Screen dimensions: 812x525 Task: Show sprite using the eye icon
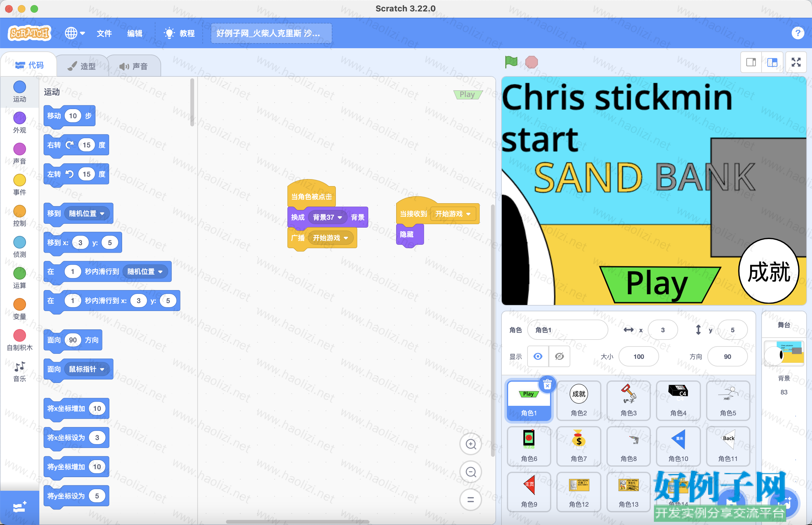tap(538, 356)
